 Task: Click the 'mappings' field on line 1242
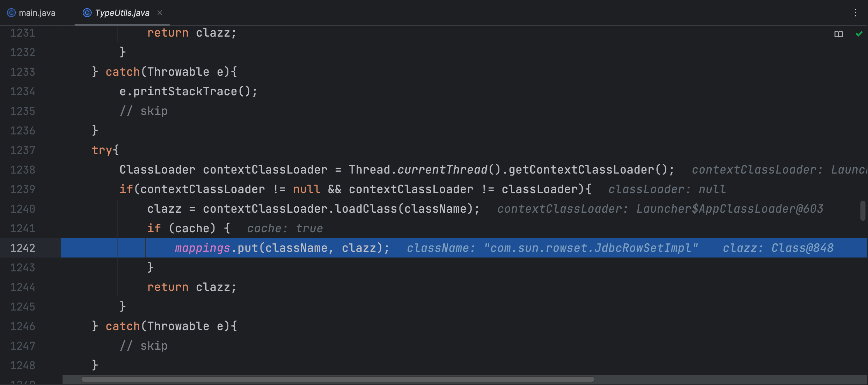(x=202, y=248)
